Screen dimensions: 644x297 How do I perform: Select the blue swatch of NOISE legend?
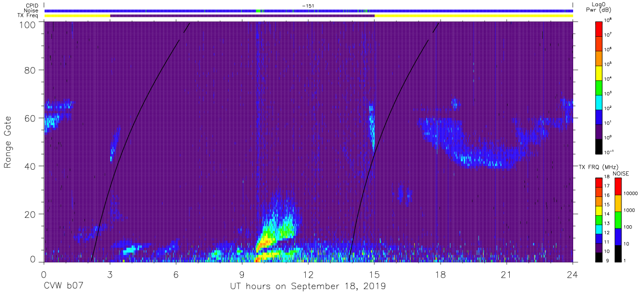point(619,237)
